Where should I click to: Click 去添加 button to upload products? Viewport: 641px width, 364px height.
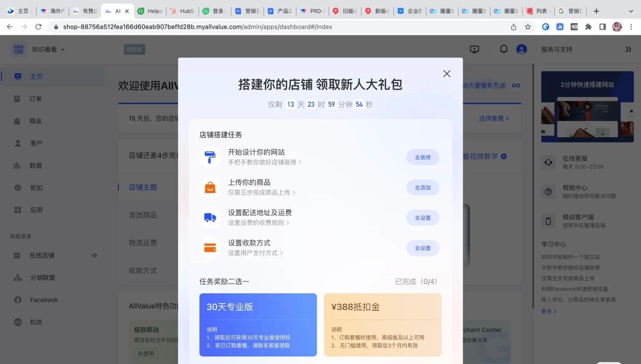point(423,188)
